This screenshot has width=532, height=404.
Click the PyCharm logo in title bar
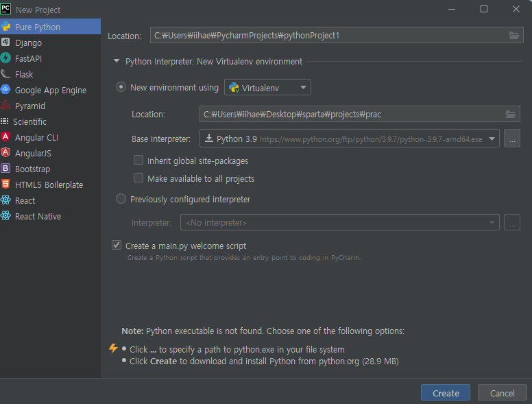tap(5, 9)
